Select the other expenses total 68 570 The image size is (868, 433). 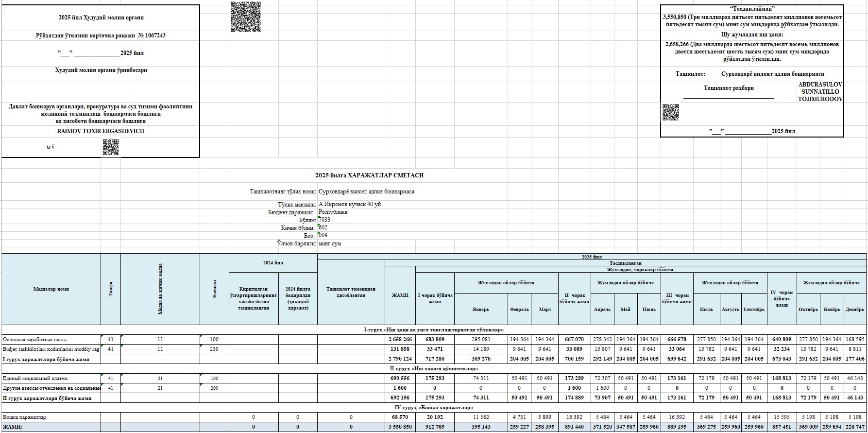pos(400,417)
